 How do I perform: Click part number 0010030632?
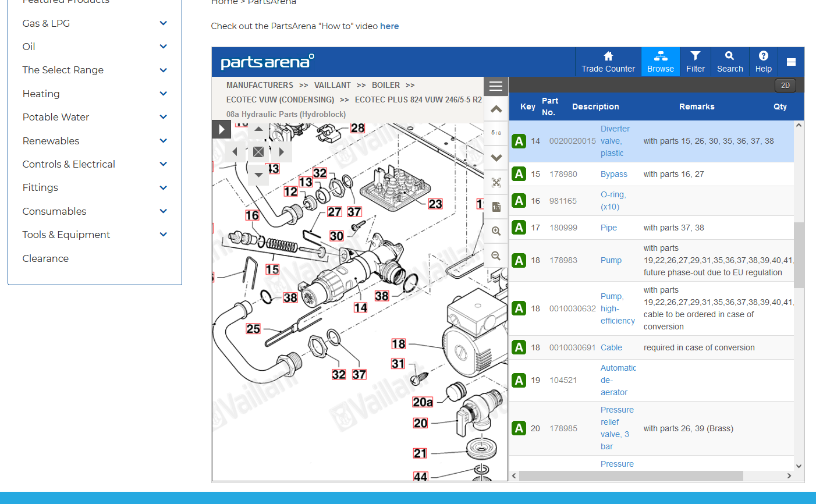tap(573, 308)
